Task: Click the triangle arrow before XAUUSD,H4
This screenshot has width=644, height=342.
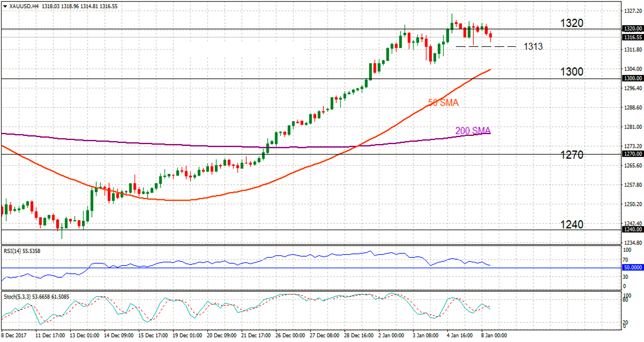Action: tap(5, 6)
